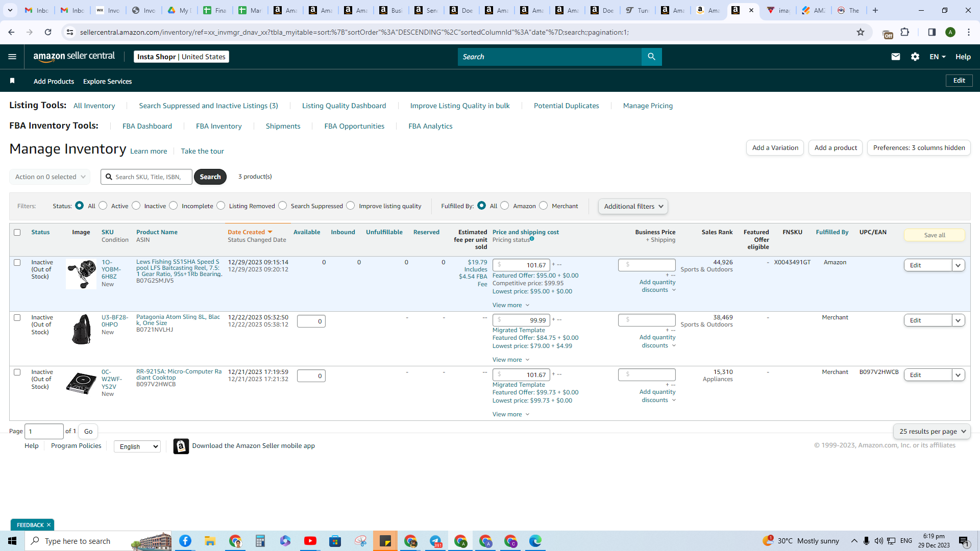The width and height of the screenshot is (980, 551).
Task: Click the Available quantity field for Cooktop
Action: (311, 376)
